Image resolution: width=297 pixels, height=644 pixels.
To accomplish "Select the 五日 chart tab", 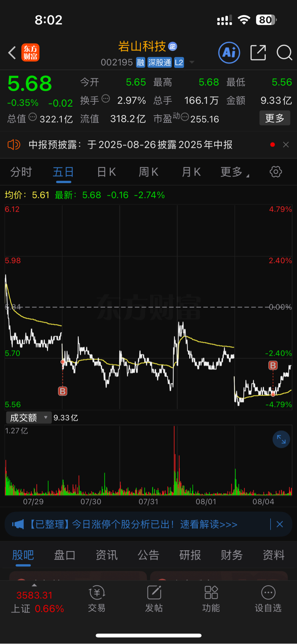I will click(x=63, y=172).
